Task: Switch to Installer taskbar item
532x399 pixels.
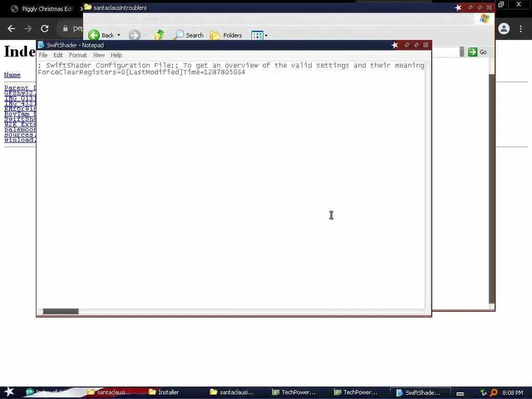Action: point(164,392)
